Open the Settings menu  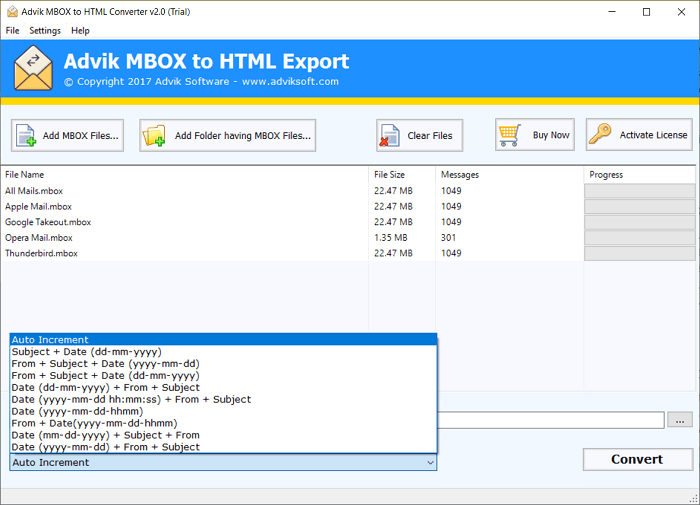45,30
